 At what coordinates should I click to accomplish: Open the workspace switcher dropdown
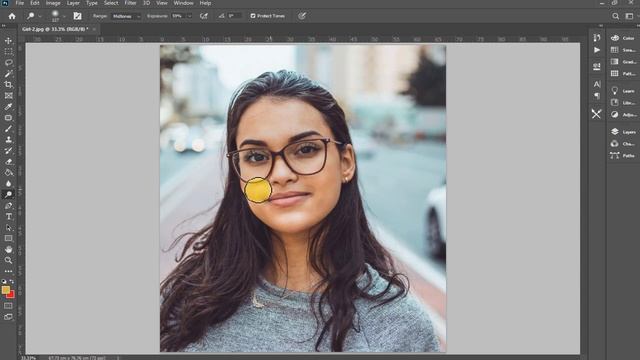click(629, 16)
